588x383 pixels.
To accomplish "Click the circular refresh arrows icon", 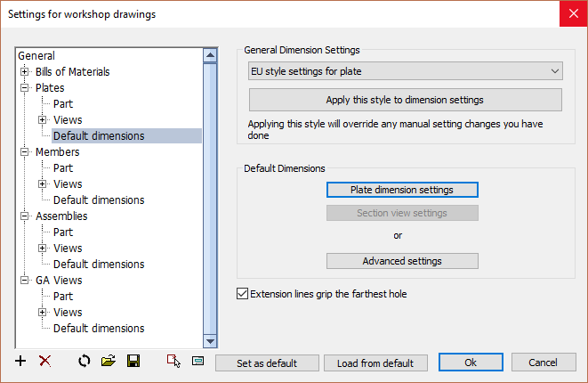I will tap(85, 362).
